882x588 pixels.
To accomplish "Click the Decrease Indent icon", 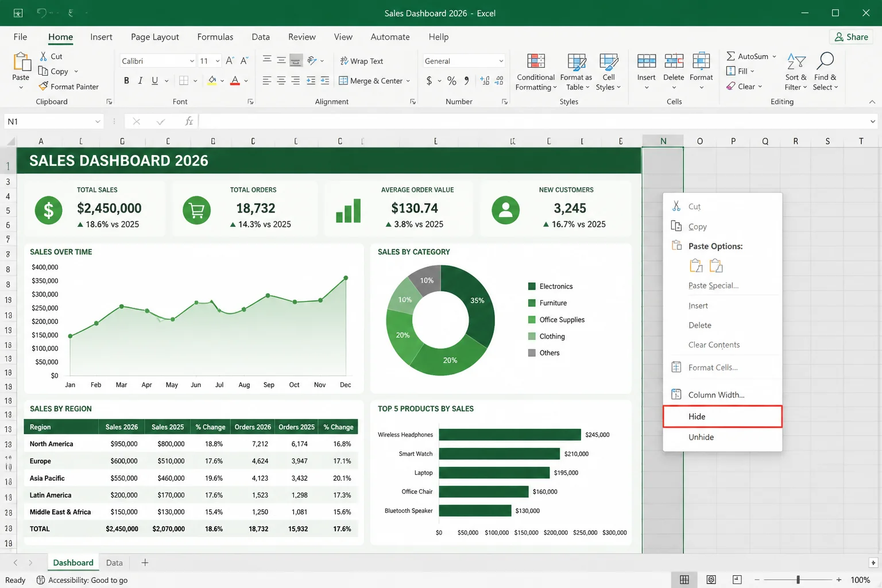I will click(311, 80).
